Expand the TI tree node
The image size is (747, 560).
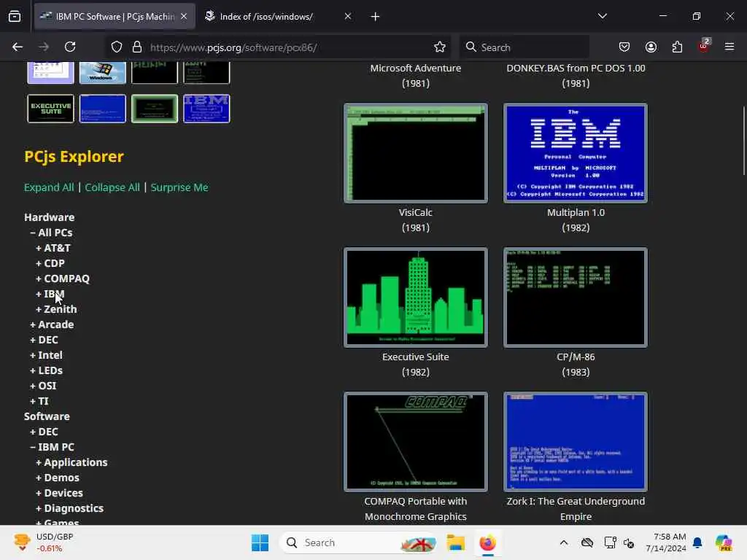(x=39, y=401)
